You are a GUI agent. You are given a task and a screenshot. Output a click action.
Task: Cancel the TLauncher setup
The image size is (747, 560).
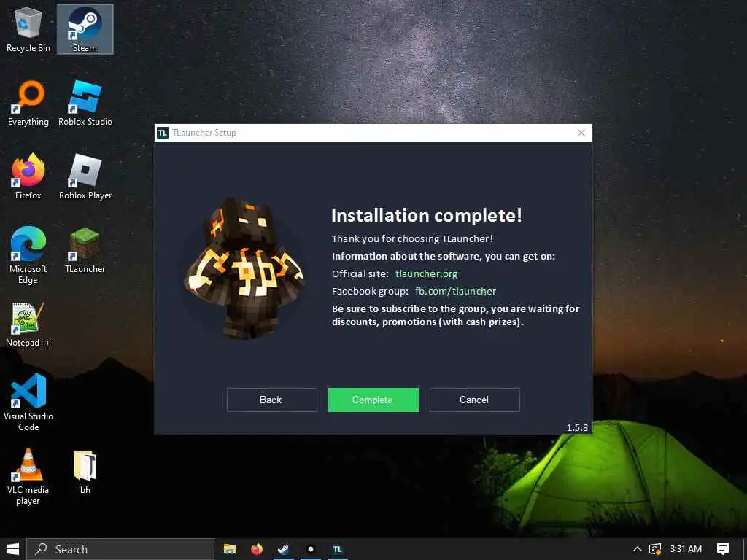(x=474, y=400)
